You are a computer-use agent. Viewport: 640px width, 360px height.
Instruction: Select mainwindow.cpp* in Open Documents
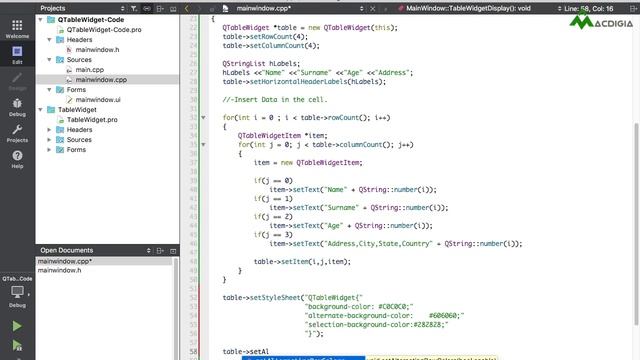point(104,261)
